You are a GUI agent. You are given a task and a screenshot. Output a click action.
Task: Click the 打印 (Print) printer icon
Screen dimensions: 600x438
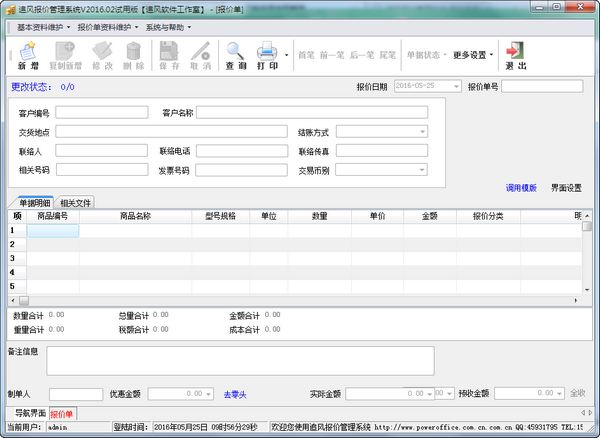tap(266, 54)
